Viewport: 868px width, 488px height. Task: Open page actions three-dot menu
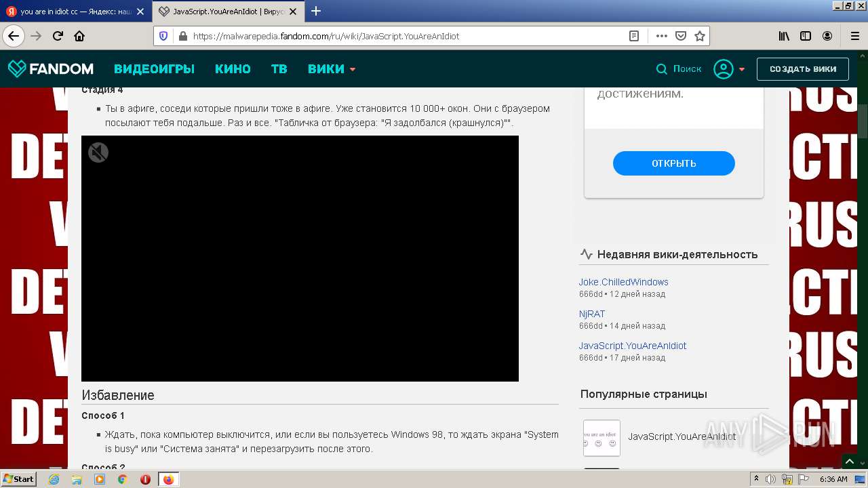[x=662, y=36]
